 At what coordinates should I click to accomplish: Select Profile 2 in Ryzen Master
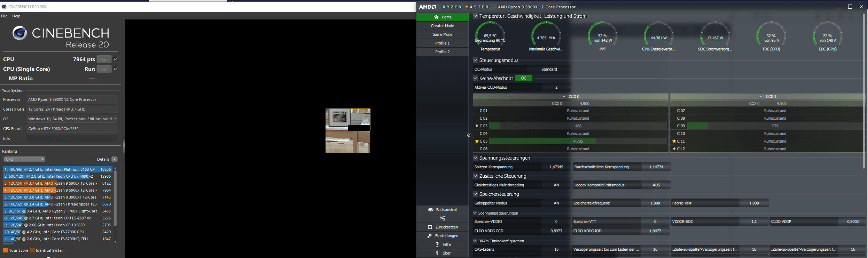point(442,52)
